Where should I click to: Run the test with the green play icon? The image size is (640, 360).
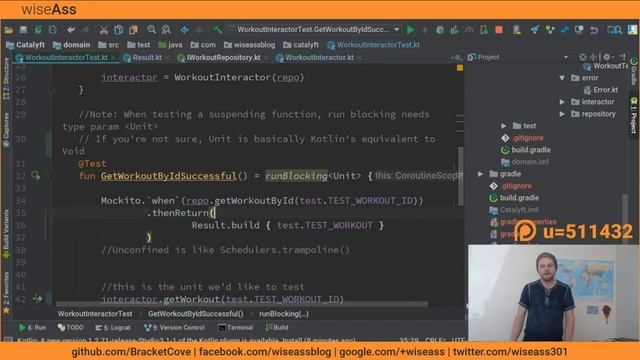click(x=411, y=30)
